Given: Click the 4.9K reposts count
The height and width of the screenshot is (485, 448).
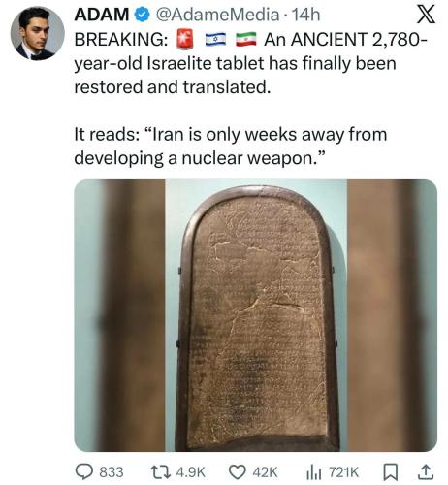Looking at the screenshot, I should pos(191,472).
